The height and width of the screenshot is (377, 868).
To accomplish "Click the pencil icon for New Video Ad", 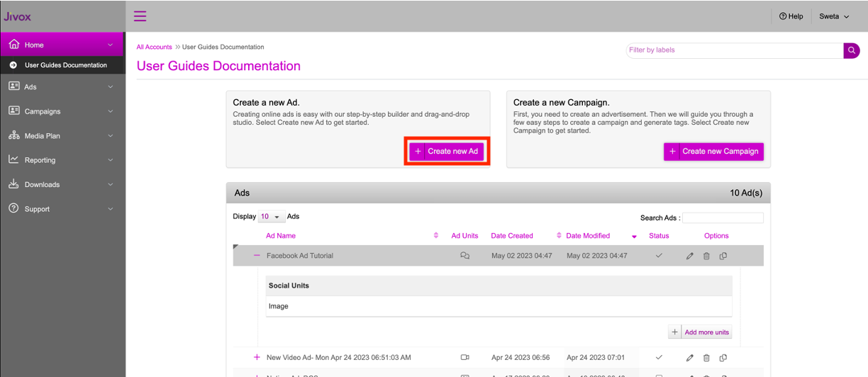I will click(x=689, y=358).
